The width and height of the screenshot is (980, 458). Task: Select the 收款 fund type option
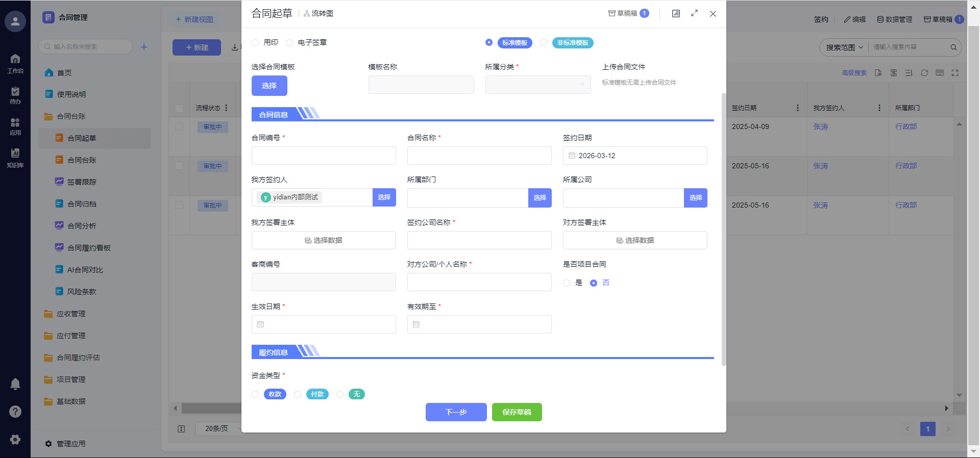[255, 394]
